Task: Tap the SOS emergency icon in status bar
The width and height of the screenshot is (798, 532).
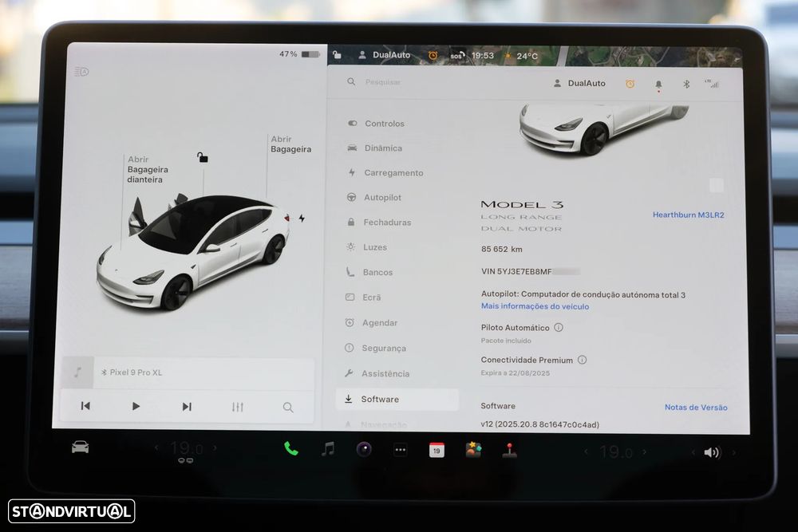Action: pos(457,56)
